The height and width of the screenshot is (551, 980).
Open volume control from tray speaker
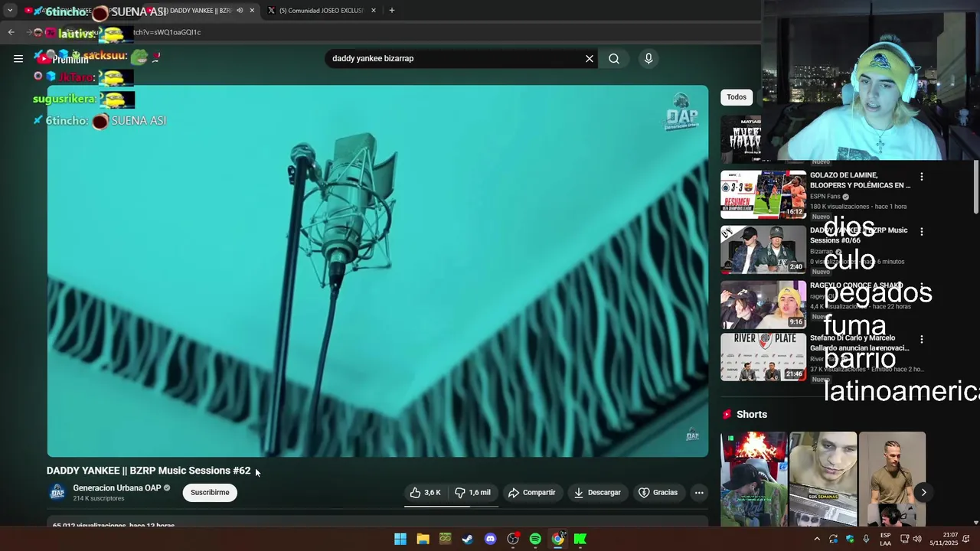(917, 540)
